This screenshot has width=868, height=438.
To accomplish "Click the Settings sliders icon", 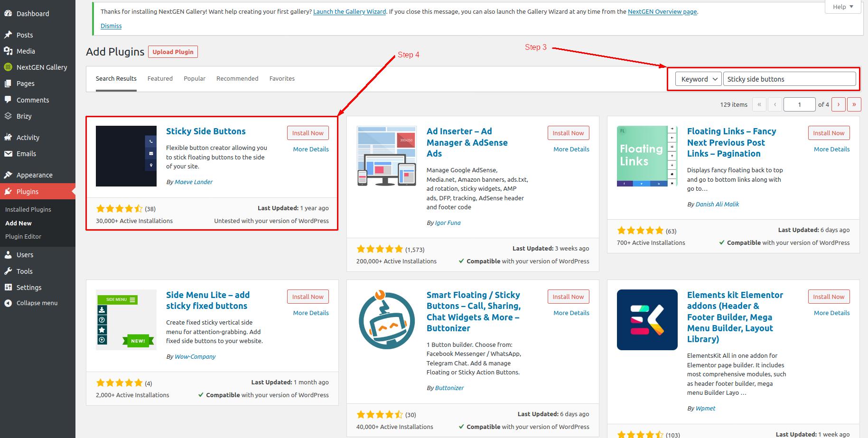I will click(8, 287).
